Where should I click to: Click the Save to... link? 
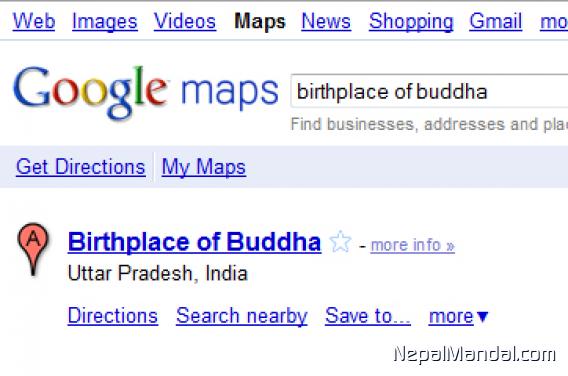(x=368, y=316)
